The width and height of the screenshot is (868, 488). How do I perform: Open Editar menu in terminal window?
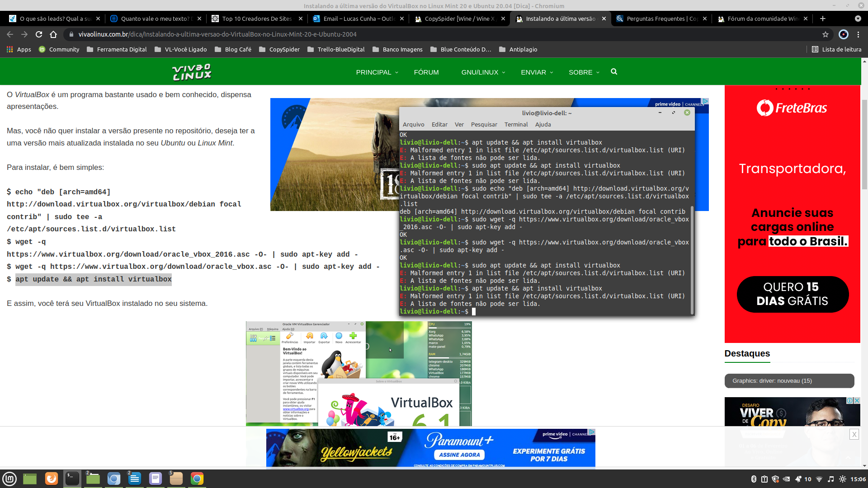439,124
